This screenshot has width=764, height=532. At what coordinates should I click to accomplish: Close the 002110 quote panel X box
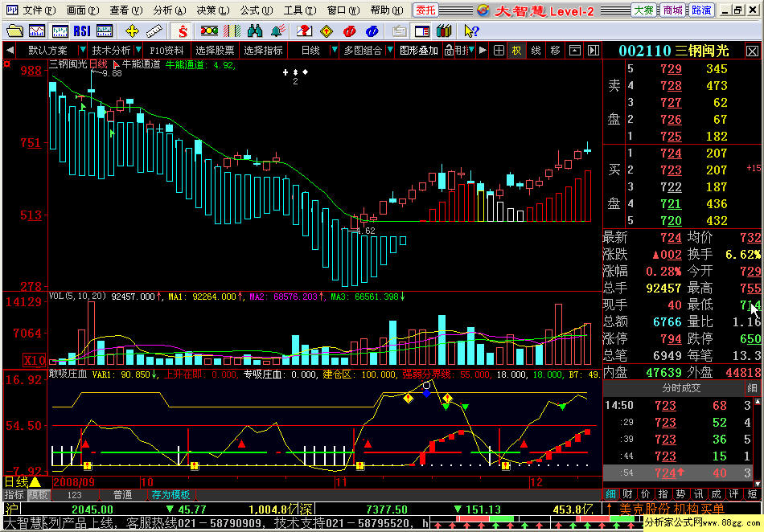[752, 51]
